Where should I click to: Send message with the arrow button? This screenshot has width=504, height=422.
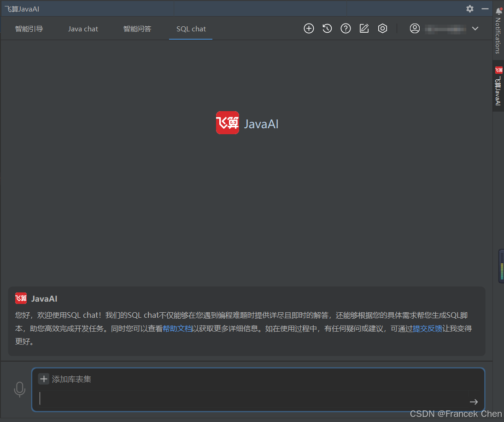(474, 402)
